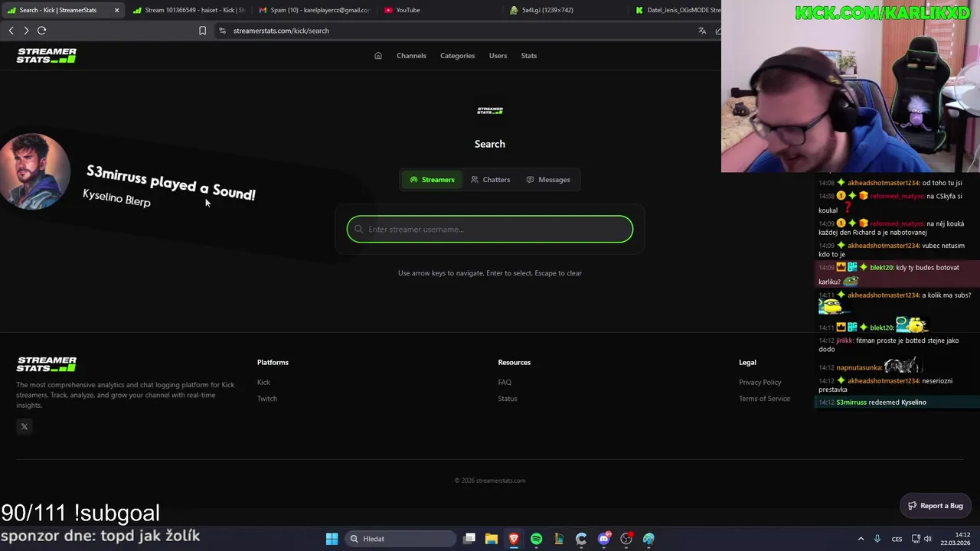Open Stats in top navigation
980x551 pixels.
coord(528,56)
